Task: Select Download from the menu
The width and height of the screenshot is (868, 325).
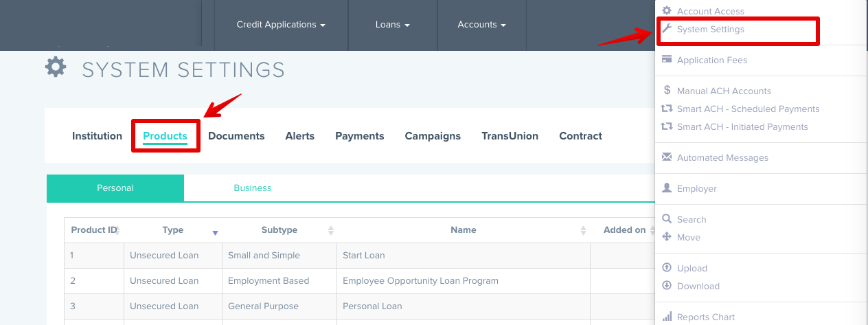Action: coord(698,286)
